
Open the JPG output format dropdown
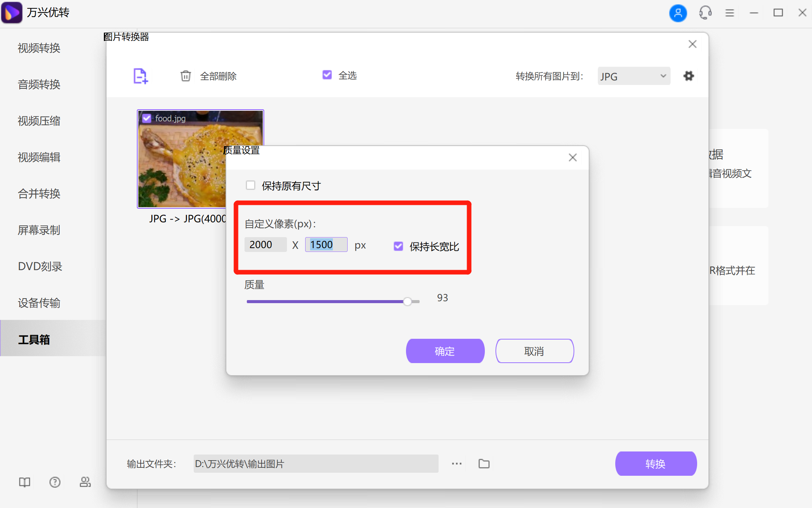coord(633,76)
